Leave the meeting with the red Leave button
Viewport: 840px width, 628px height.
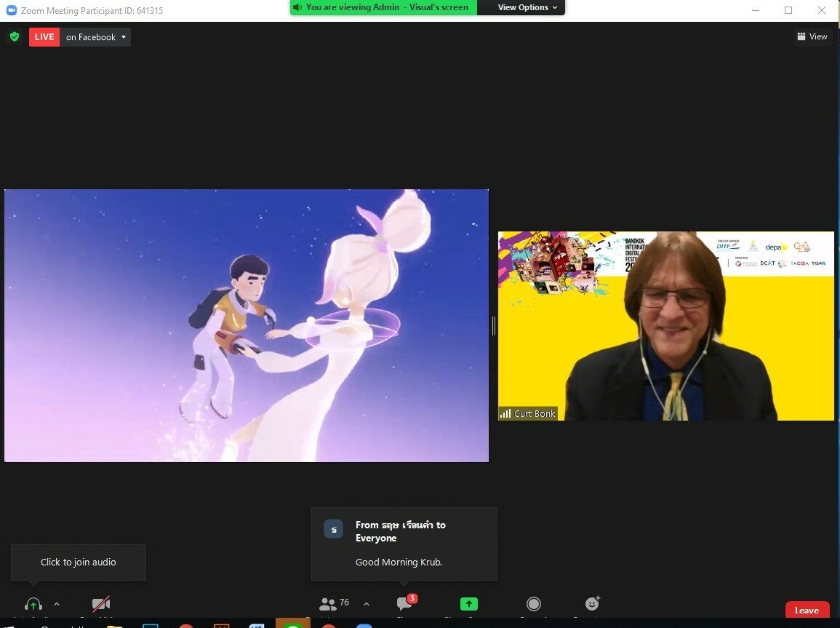[x=807, y=610]
